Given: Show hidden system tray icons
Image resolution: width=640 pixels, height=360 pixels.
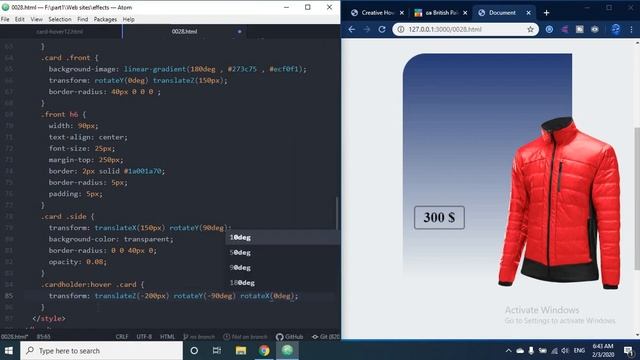Looking at the screenshot, I should [x=508, y=351].
